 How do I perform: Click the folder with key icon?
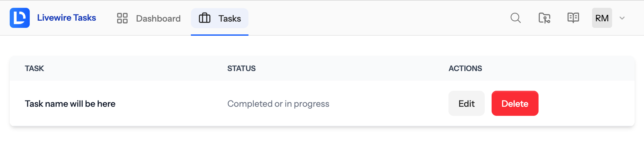tap(544, 18)
